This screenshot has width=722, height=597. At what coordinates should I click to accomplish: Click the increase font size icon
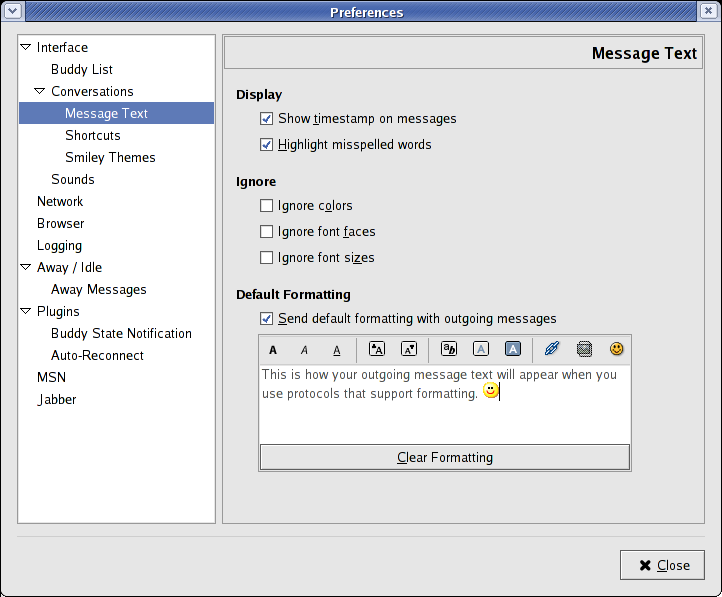[x=377, y=349]
